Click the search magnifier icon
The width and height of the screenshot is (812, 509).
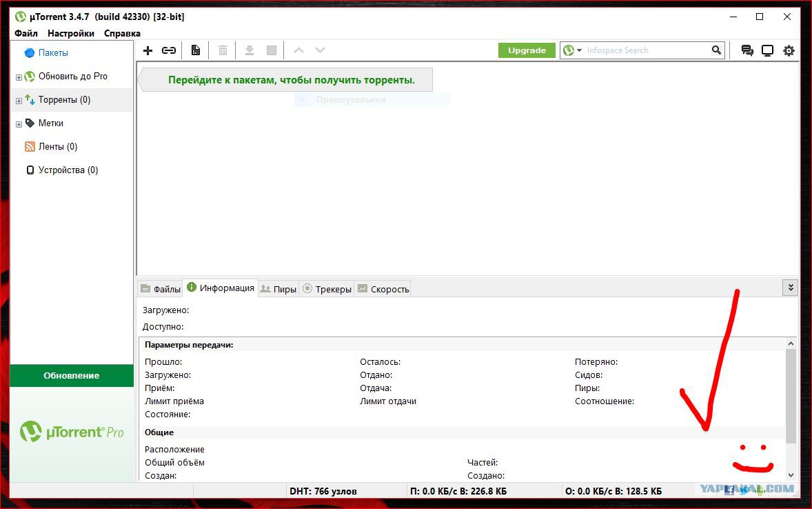pos(716,50)
